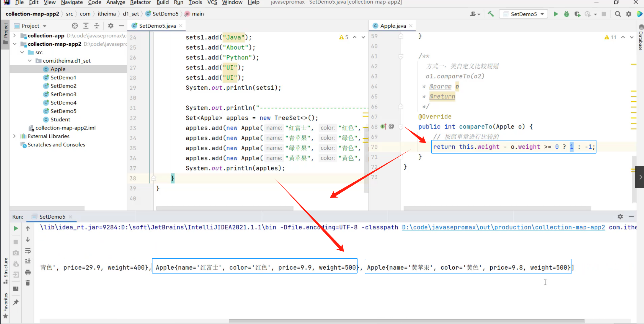Open SetDemo5 run configuration dropdown
Image resolution: width=644 pixels, height=324 pixels.
tap(524, 14)
